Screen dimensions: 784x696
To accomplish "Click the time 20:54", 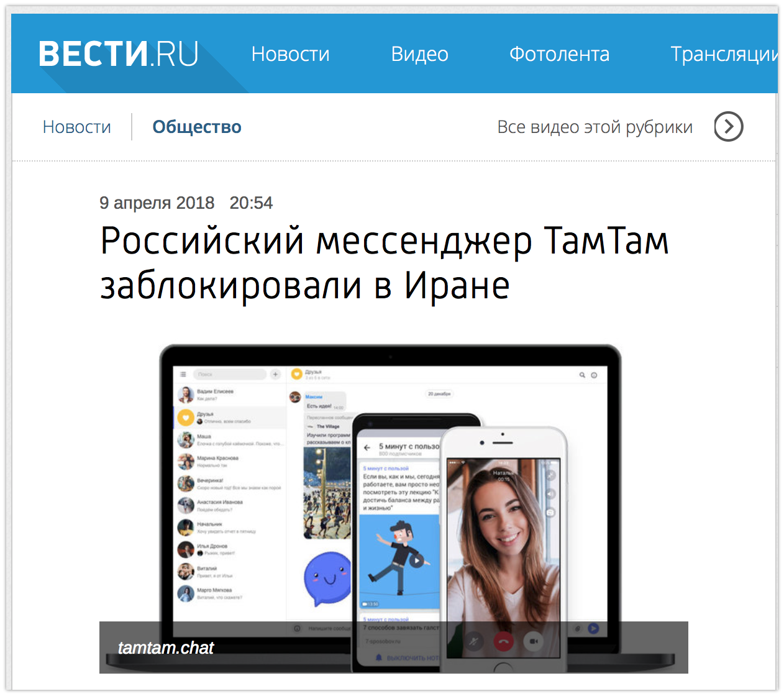I will [251, 203].
